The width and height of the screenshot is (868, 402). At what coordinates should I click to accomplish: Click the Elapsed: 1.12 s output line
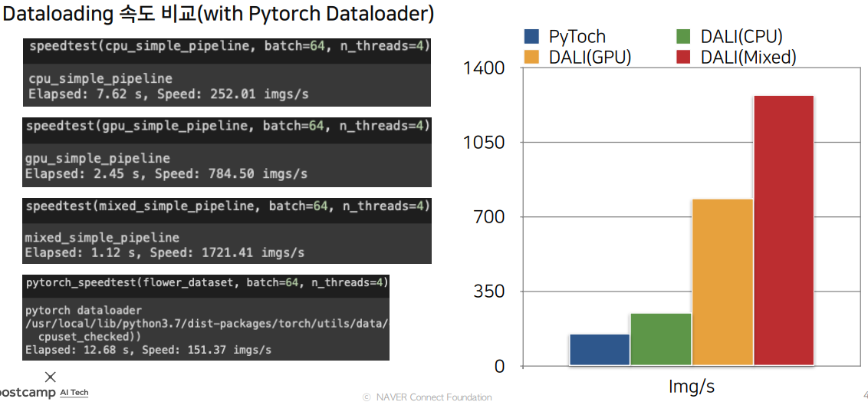pos(165,254)
